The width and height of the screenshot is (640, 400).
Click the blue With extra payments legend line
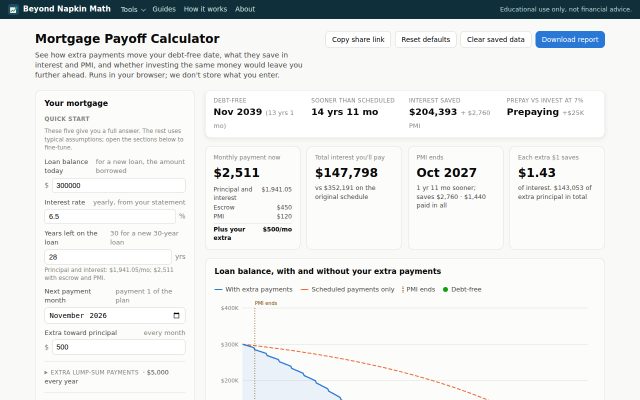218,289
